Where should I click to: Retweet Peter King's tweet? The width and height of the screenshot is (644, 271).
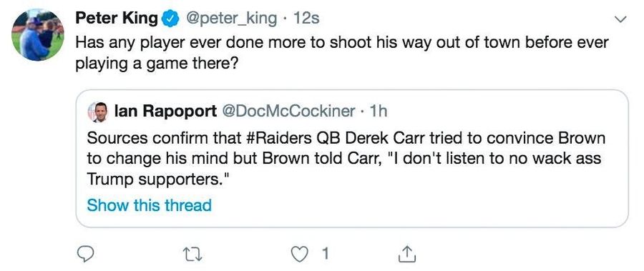(192, 255)
